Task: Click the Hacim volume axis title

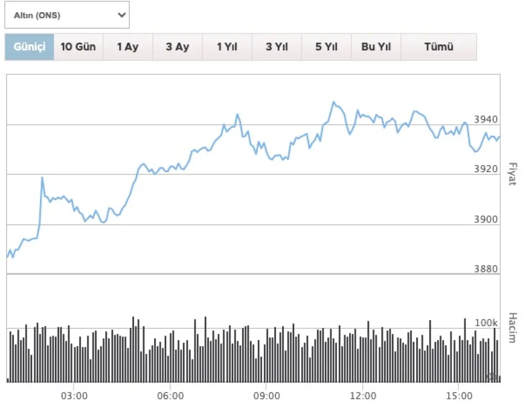Action: tap(511, 328)
